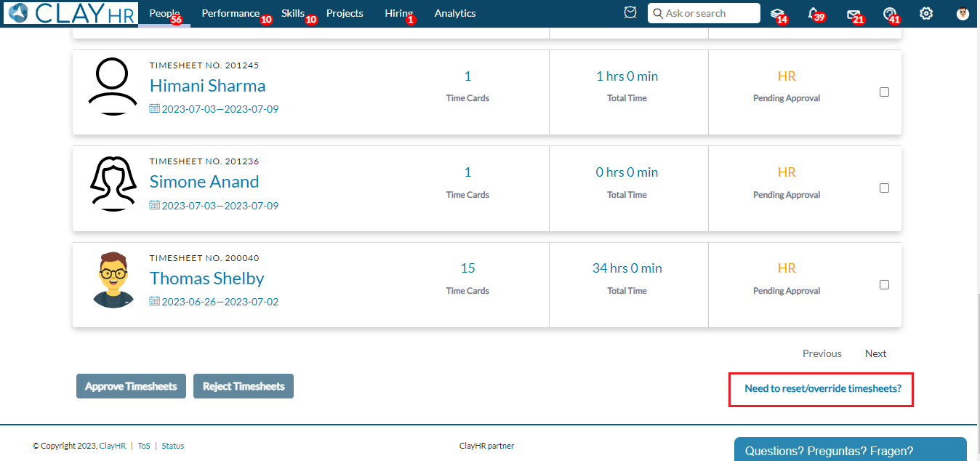Open the Projects menu
The height and width of the screenshot is (461, 980).
pyautogui.click(x=345, y=13)
